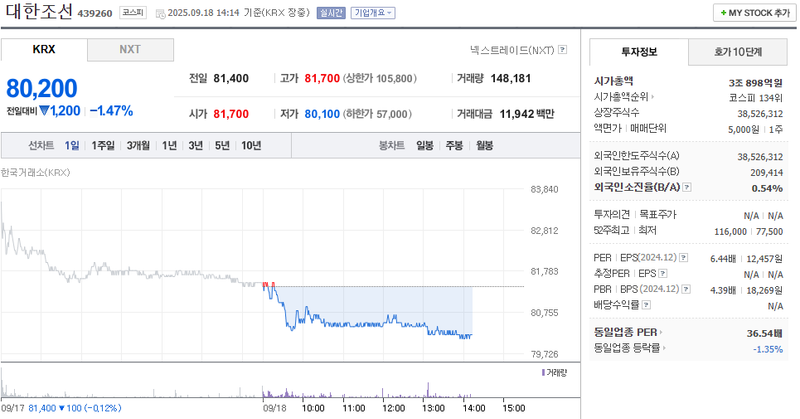Click the 거래대금 value 11,942 백만
800x419 pixels.
click(527, 114)
